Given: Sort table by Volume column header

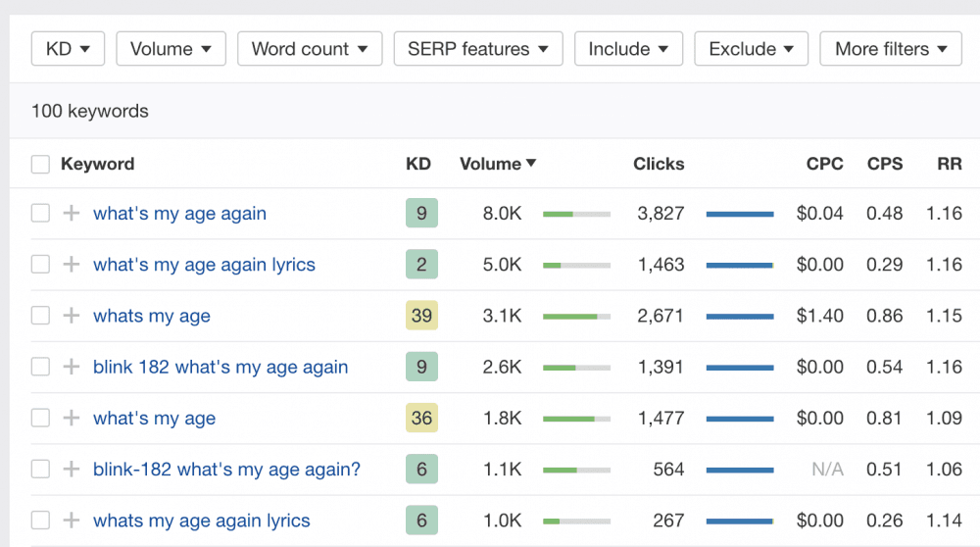Looking at the screenshot, I should pyautogui.click(x=497, y=164).
